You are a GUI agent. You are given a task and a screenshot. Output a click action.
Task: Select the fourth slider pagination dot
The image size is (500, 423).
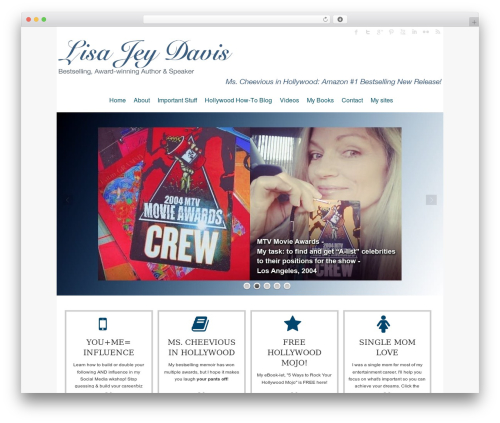(277, 286)
